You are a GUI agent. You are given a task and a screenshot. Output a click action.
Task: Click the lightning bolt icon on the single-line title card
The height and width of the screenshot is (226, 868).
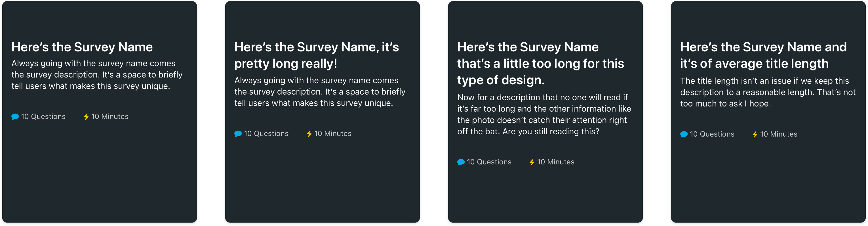pos(86,117)
